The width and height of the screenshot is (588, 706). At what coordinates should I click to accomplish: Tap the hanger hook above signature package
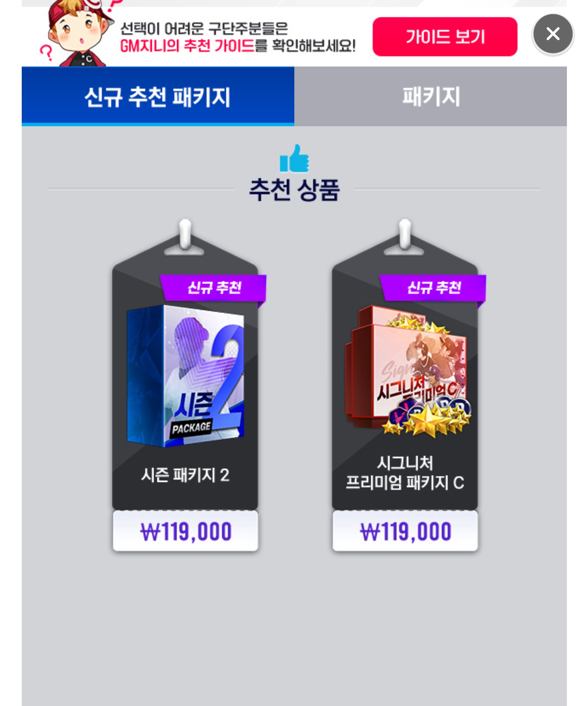click(x=404, y=237)
